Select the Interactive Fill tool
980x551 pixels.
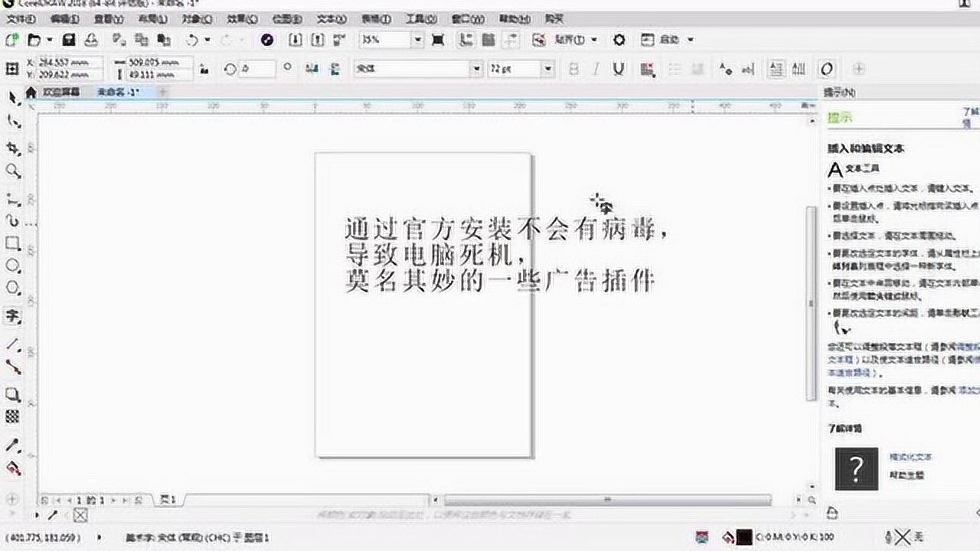12,468
